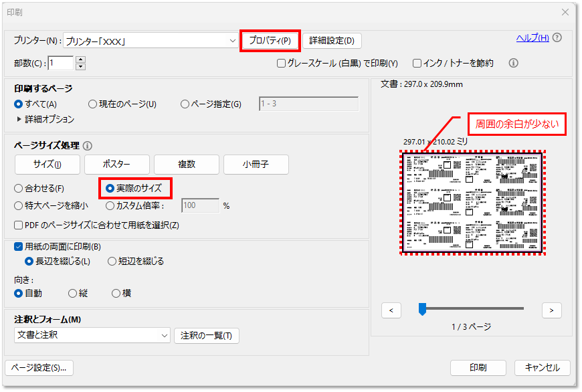The height and width of the screenshot is (392, 582).
Task: Click the page size handling info icon
Action: [x=88, y=145]
